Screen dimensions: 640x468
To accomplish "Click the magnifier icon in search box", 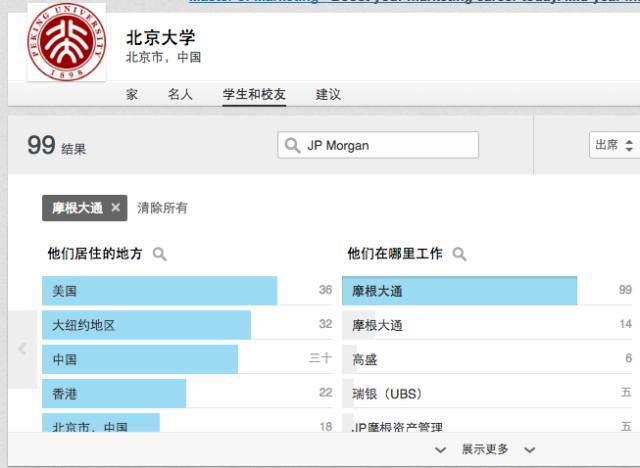I will [x=292, y=145].
